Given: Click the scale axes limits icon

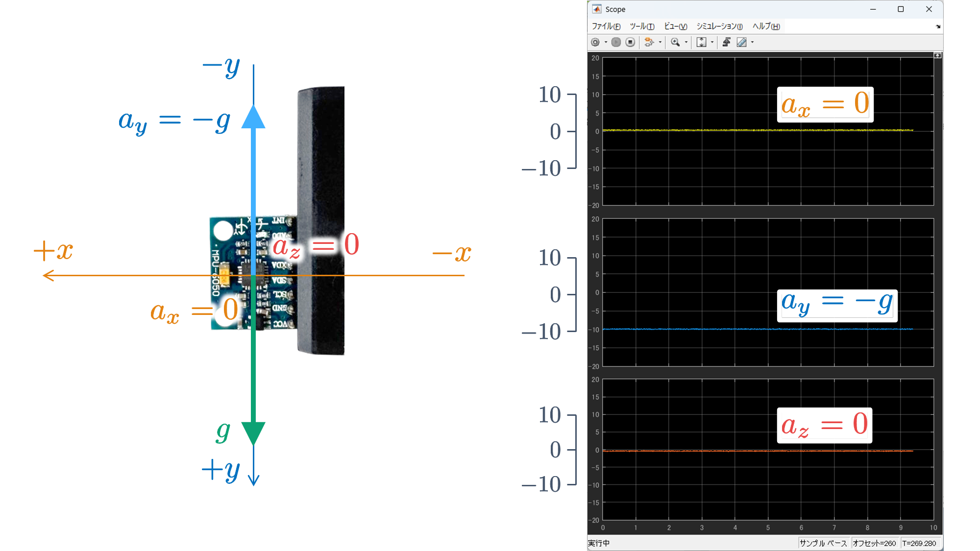Looking at the screenshot, I should click(x=701, y=42).
